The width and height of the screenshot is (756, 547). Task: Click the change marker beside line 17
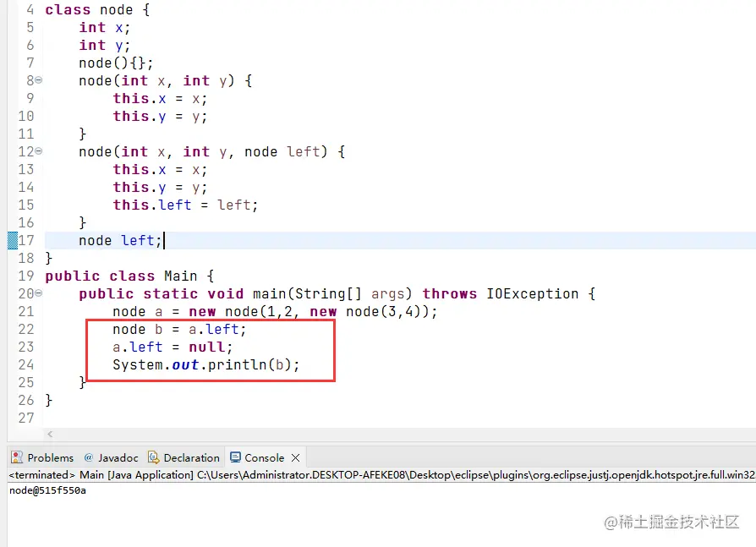(13, 240)
